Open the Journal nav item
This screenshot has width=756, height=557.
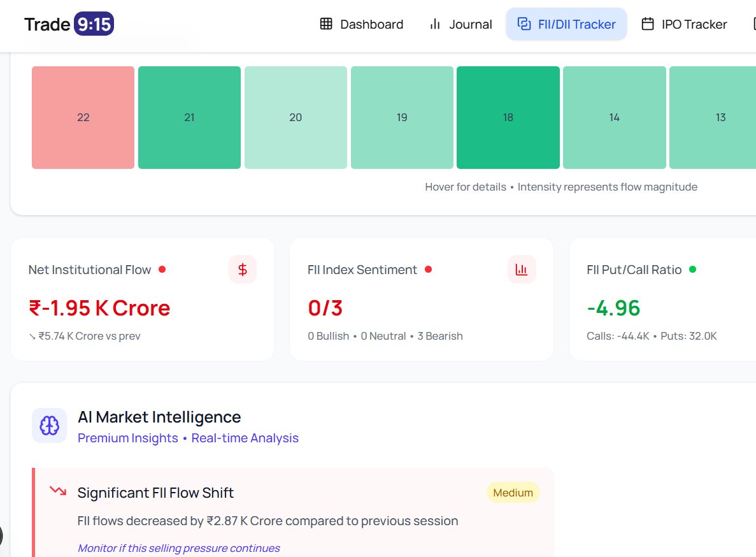click(460, 24)
